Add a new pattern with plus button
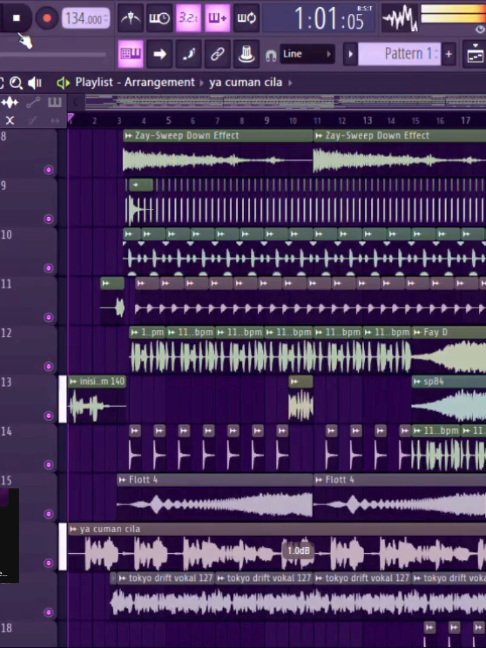 pos(448,54)
